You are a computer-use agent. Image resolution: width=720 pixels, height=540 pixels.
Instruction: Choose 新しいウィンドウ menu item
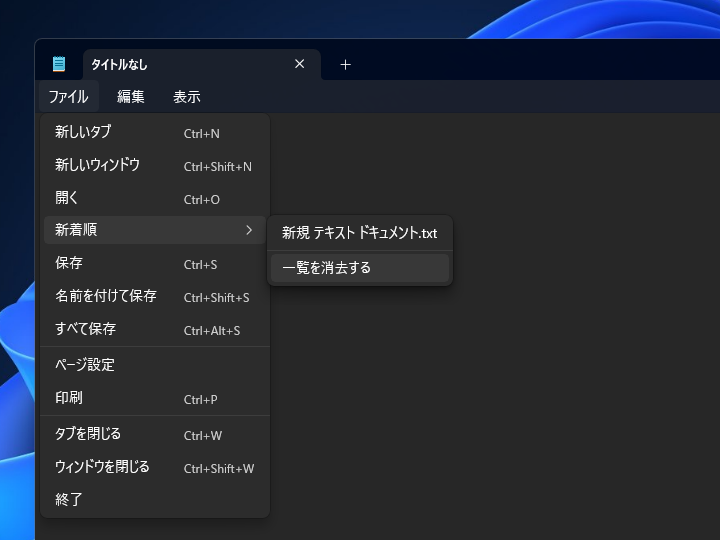pos(155,165)
